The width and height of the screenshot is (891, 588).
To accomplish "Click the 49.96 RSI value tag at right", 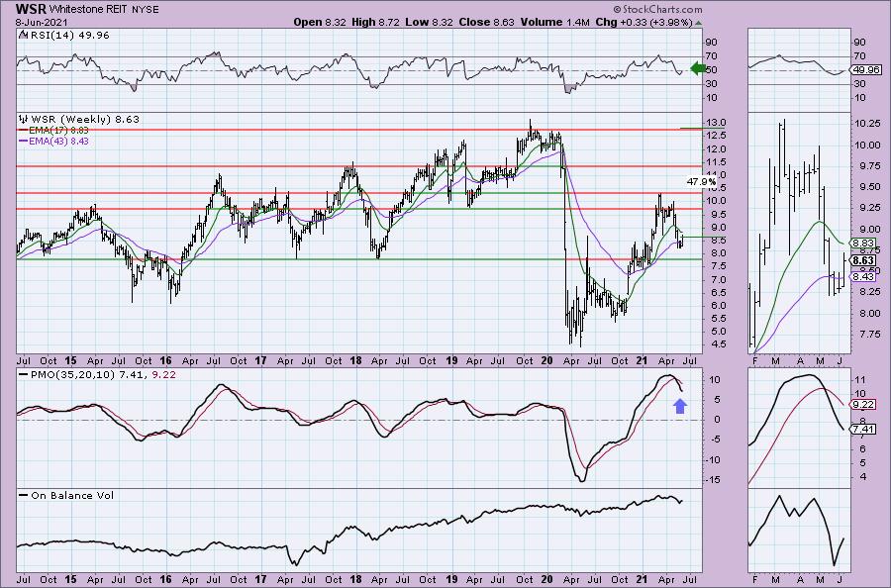I will (x=867, y=70).
